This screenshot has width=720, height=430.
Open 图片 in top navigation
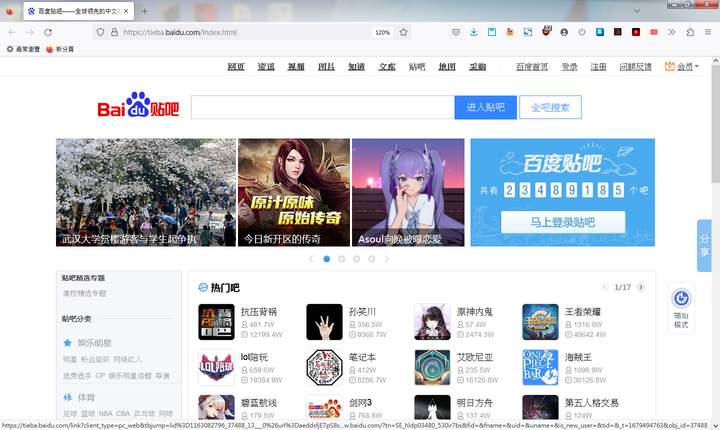click(x=326, y=67)
